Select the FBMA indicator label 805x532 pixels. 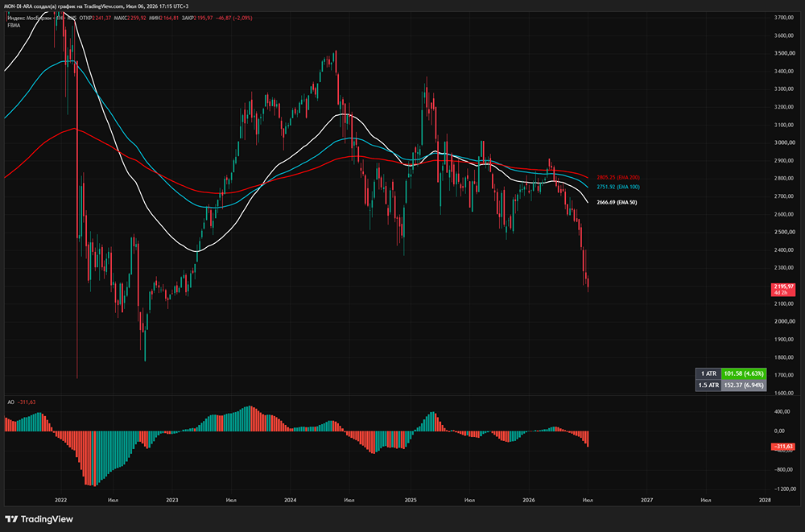point(14,25)
